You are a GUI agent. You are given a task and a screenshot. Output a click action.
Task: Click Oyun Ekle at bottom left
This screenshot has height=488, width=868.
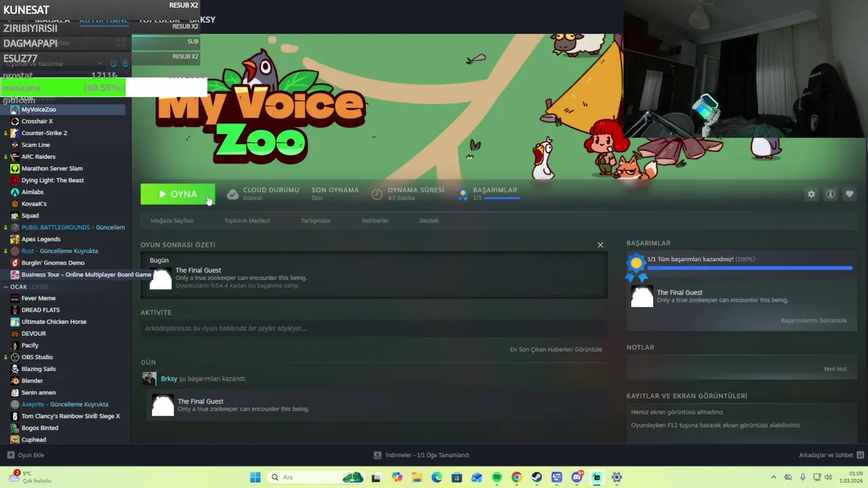pos(31,455)
